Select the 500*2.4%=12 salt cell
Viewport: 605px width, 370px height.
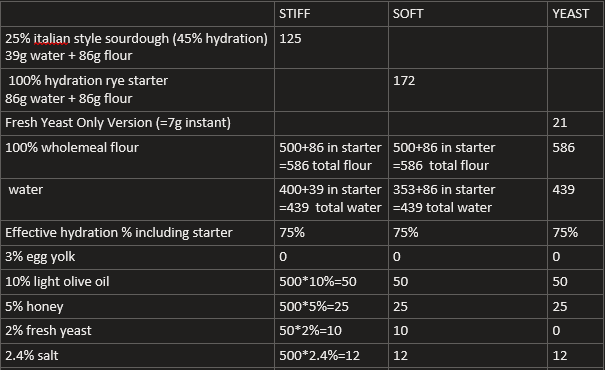click(331, 355)
